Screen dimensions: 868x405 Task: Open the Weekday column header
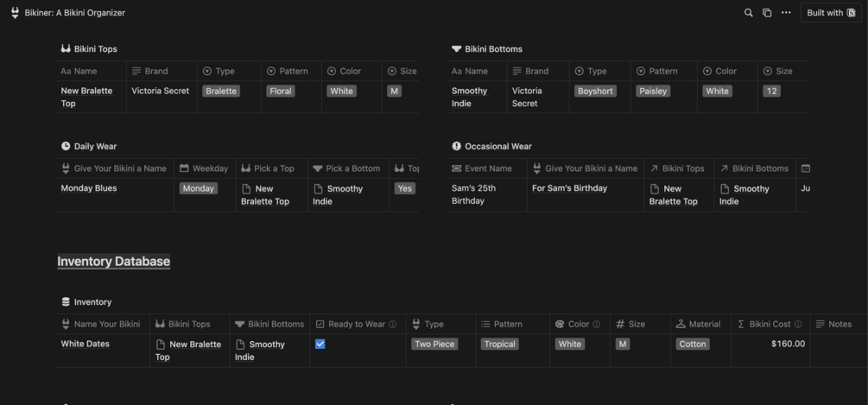(210, 168)
